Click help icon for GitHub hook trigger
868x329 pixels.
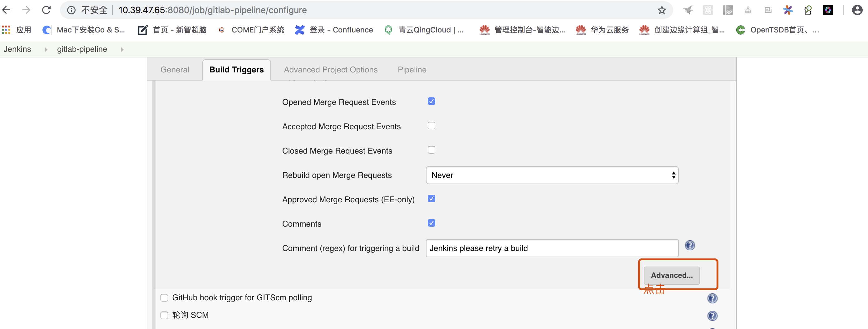click(712, 298)
